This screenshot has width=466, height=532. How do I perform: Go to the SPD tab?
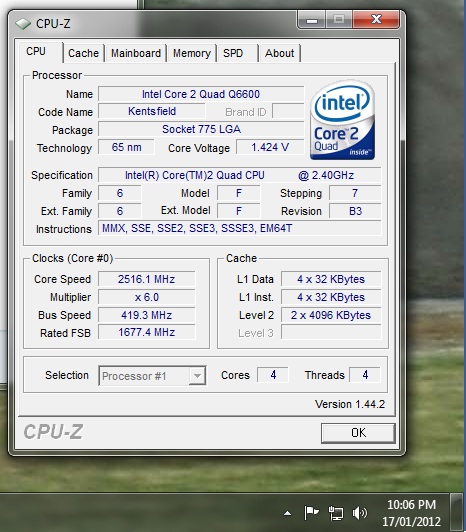238,53
